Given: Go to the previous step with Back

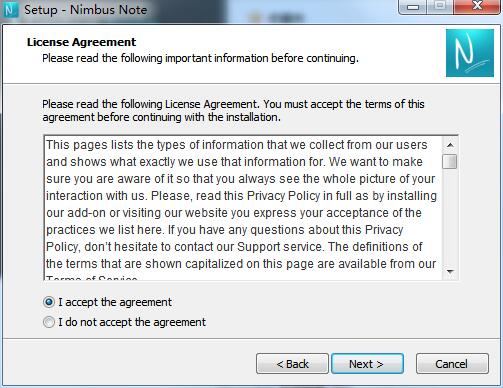Looking at the screenshot, I should [292, 364].
